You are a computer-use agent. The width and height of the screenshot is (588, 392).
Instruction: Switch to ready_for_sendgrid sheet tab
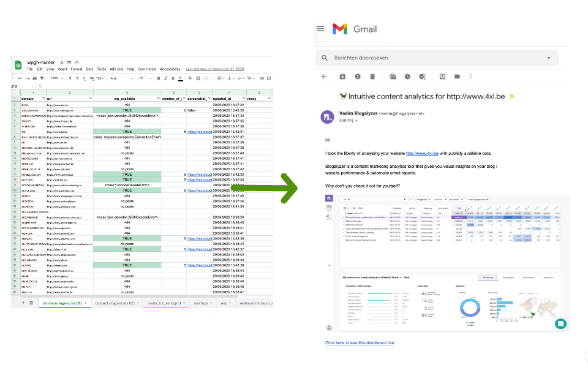(x=166, y=303)
